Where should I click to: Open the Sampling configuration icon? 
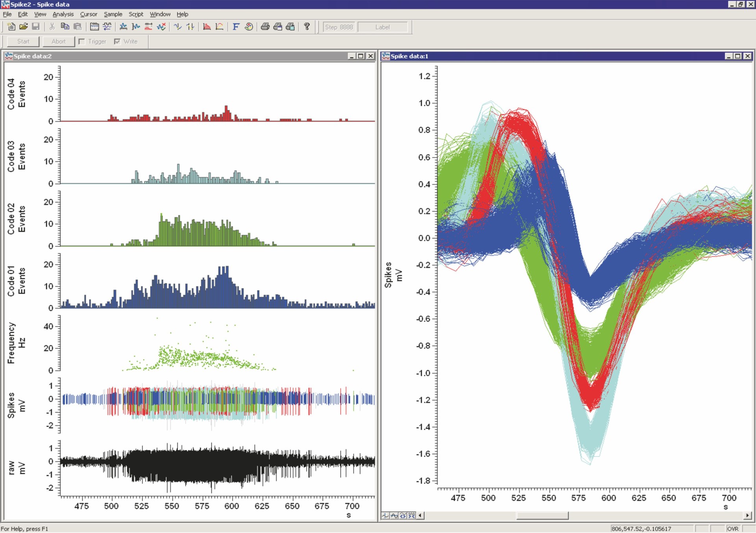point(94,27)
